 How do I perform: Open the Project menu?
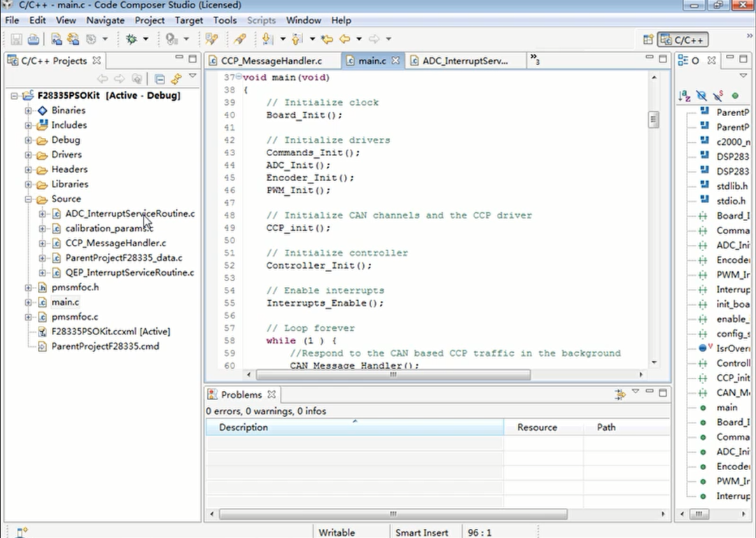click(149, 20)
